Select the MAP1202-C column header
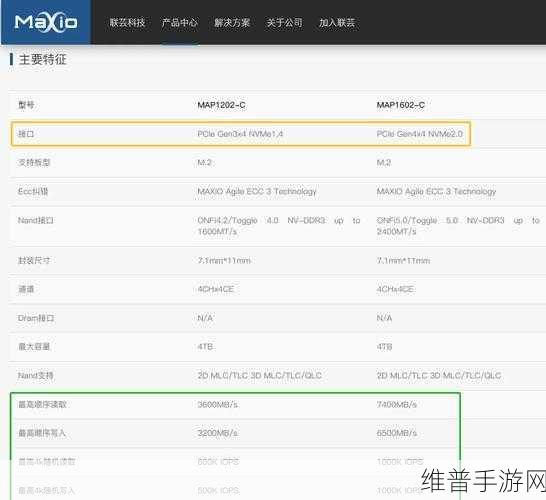This screenshot has height=500, width=546. pos(221,105)
